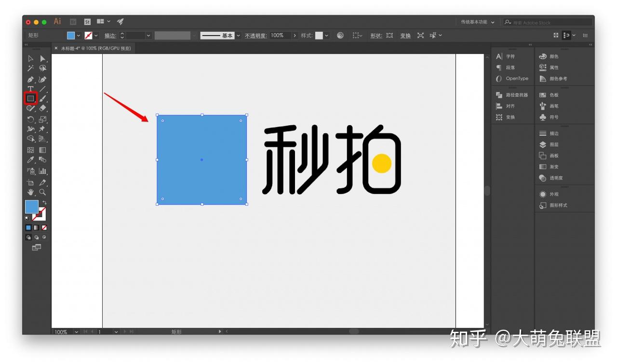This screenshot has width=617, height=364.
Task: Select the Selection (black arrow) tool
Action: click(x=31, y=58)
